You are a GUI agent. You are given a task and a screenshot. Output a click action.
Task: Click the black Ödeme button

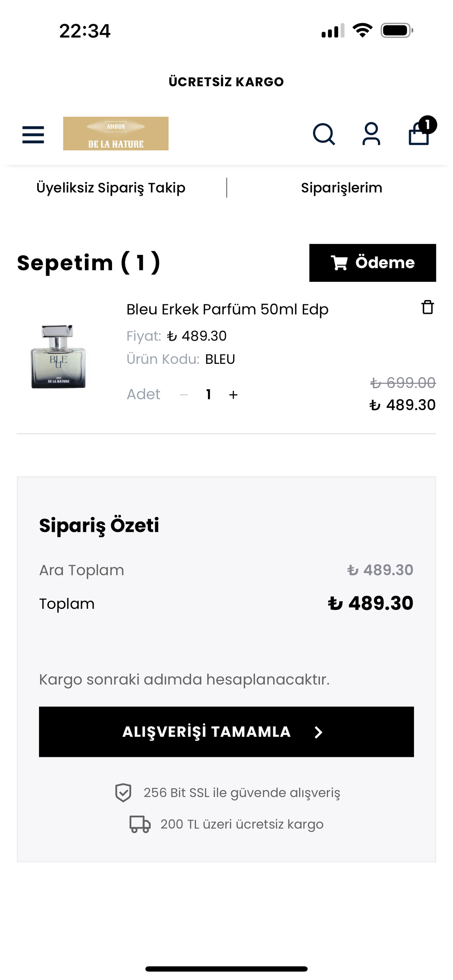tap(373, 263)
